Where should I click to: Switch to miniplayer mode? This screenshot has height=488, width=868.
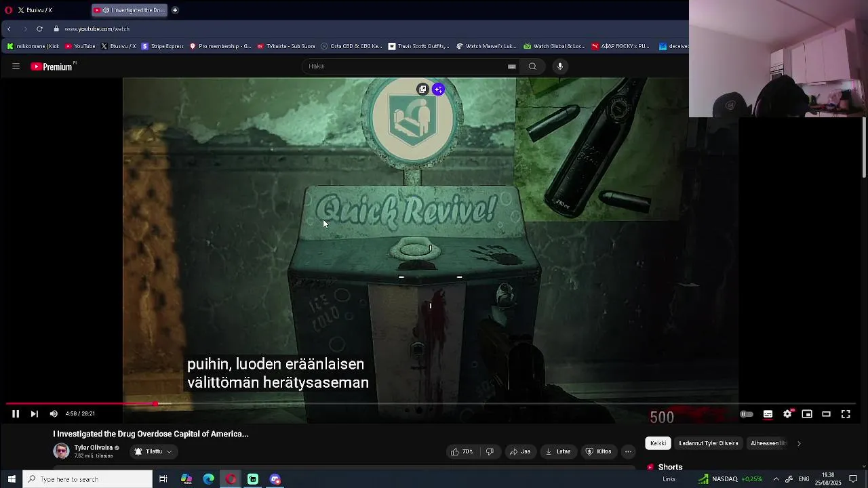(x=807, y=414)
